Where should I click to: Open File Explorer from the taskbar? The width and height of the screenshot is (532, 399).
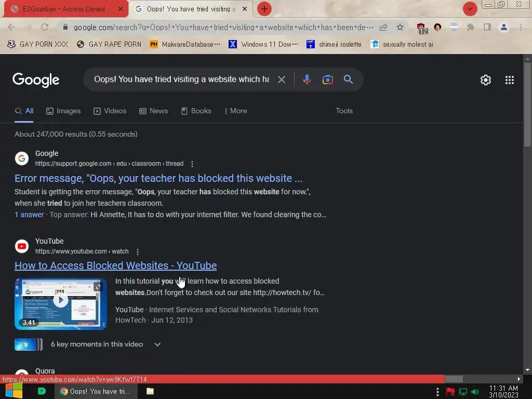(150, 391)
